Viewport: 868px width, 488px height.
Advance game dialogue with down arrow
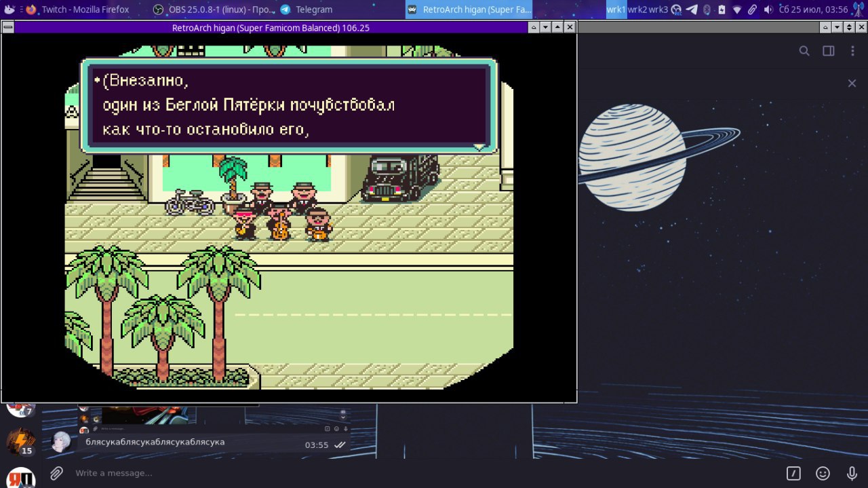pos(479,147)
